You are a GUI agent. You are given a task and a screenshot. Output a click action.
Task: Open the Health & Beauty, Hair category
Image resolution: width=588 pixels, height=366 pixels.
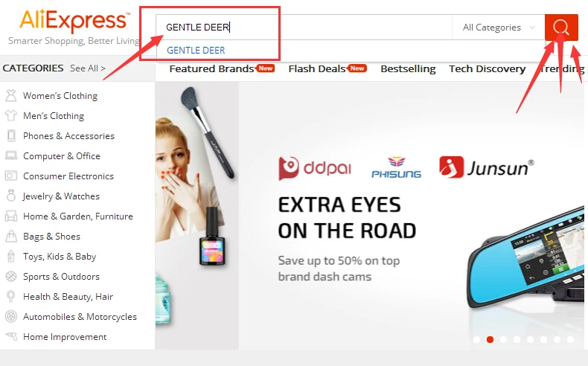pos(68,297)
